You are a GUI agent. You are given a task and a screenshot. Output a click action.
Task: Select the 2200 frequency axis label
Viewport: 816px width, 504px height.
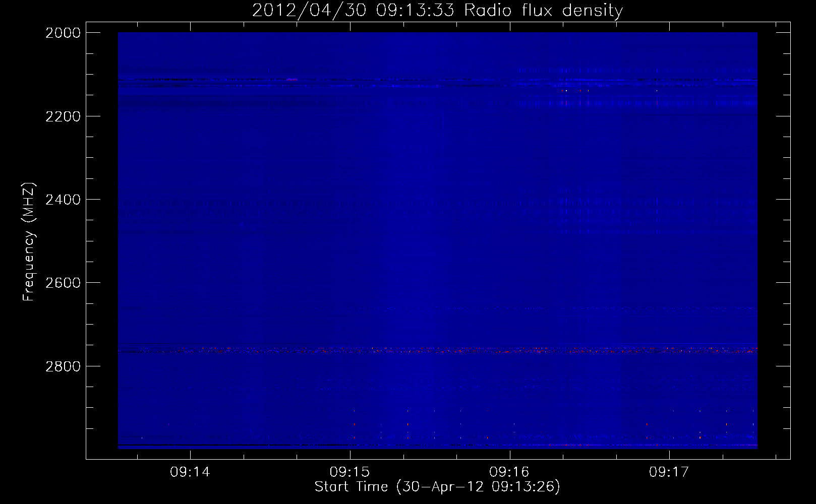(63, 116)
